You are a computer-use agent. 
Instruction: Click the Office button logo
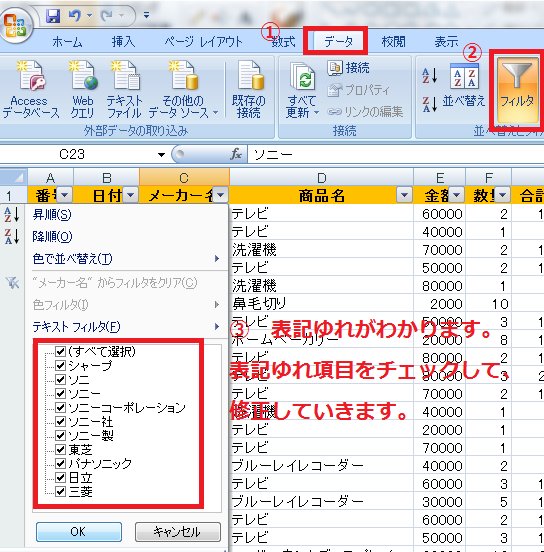point(15,25)
